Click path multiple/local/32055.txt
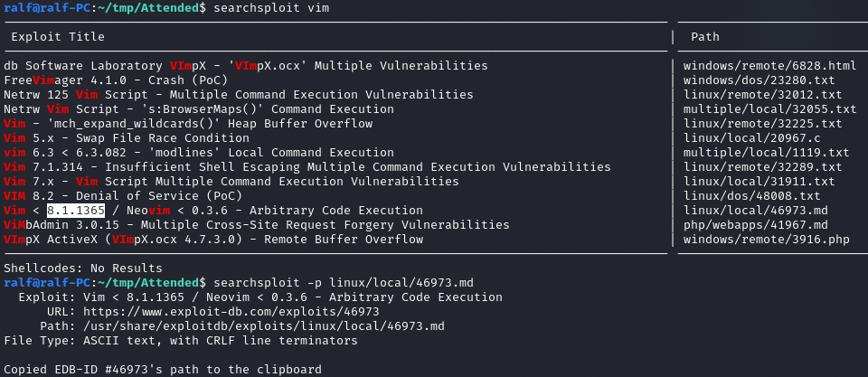 (769, 109)
